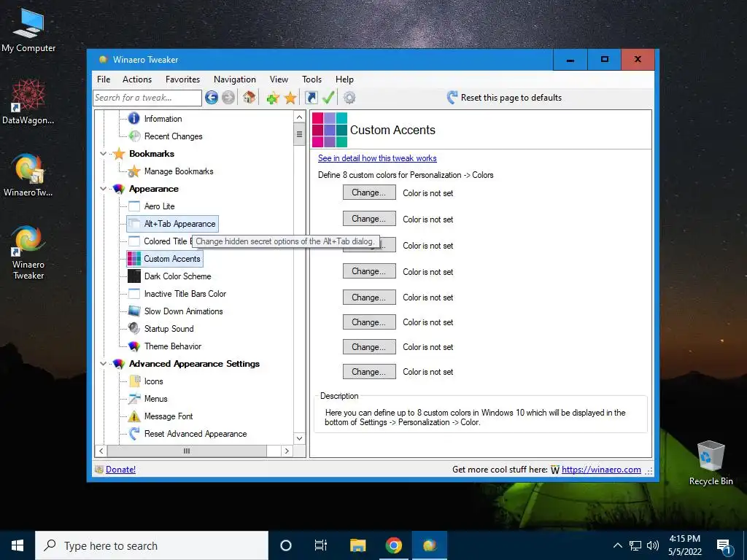
Task: Click the first Change... color button
Action: coord(369,192)
